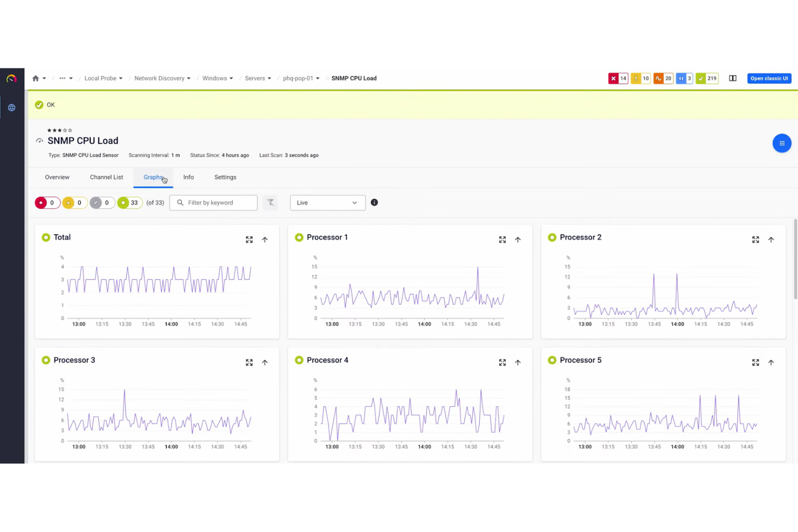Toggle the yellow warning-status filter (0)
This screenshot has width=798, height=532.
74,203
